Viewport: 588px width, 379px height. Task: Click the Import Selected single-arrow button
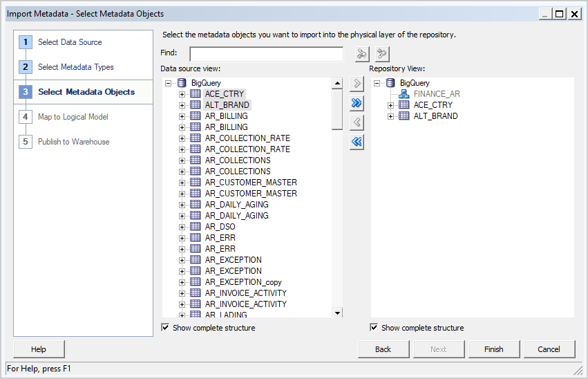coord(357,84)
